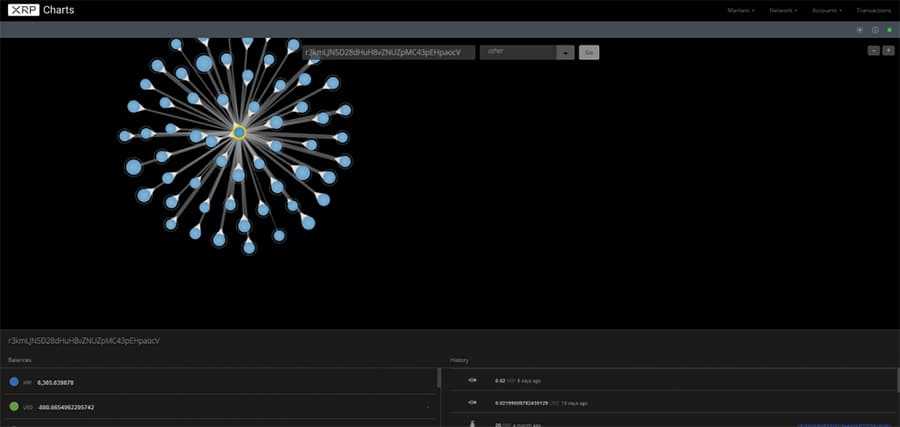The width and height of the screenshot is (900, 427).
Task: Click the second history transaction arrows icon
Action: click(x=472, y=403)
